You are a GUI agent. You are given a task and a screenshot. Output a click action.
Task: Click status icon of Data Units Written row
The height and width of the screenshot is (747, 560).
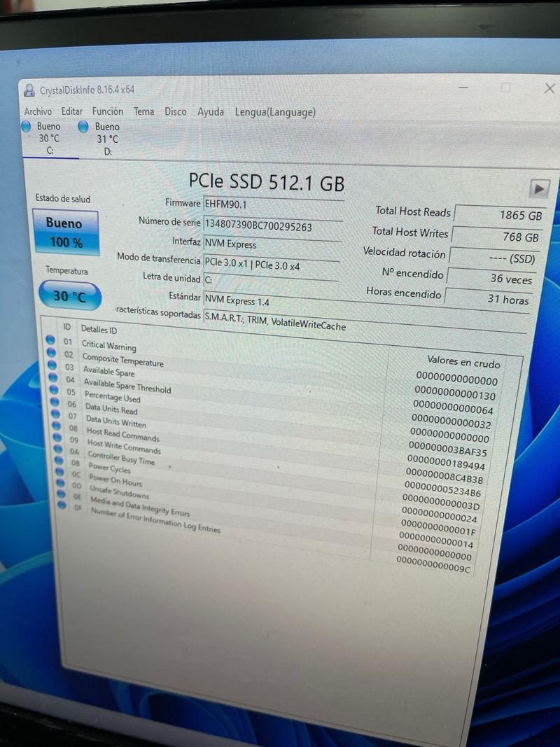click(x=56, y=414)
